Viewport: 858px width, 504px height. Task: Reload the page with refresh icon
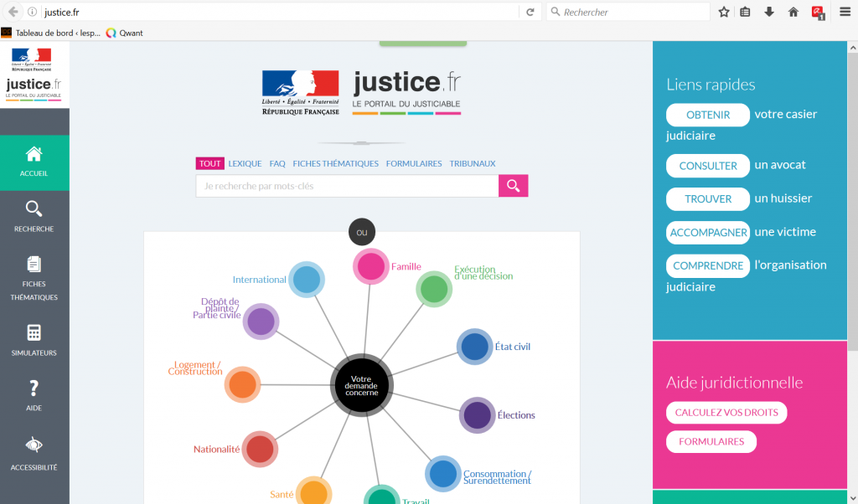(530, 12)
